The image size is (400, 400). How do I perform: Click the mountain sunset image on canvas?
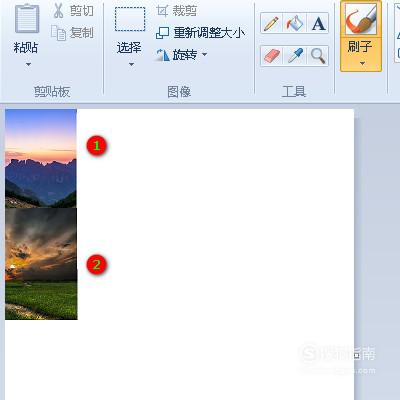41,158
